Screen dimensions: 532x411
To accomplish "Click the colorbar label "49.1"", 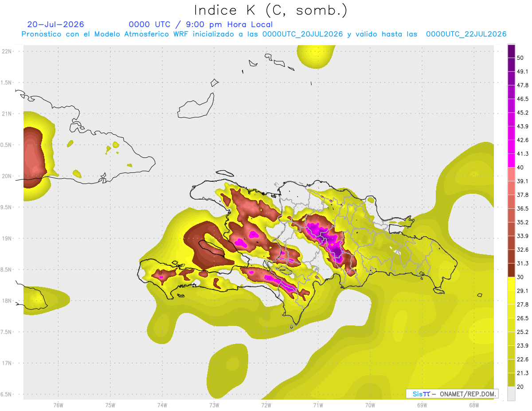I will point(523,71).
